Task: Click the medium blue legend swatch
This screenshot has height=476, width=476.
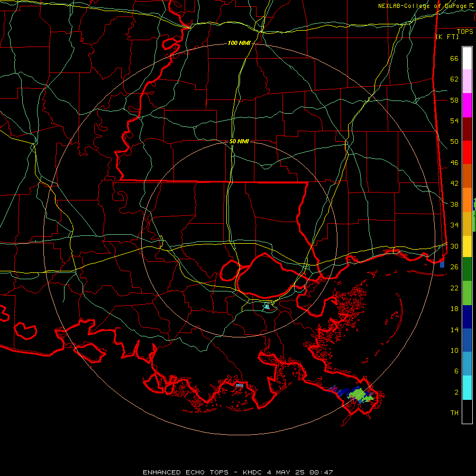Action: click(467, 340)
